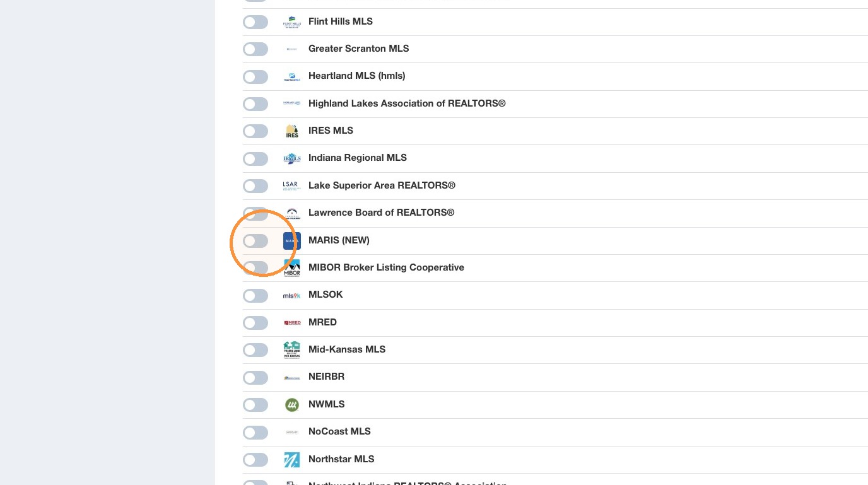Click the Lawrence Board of REALTORS logo

[x=292, y=213]
